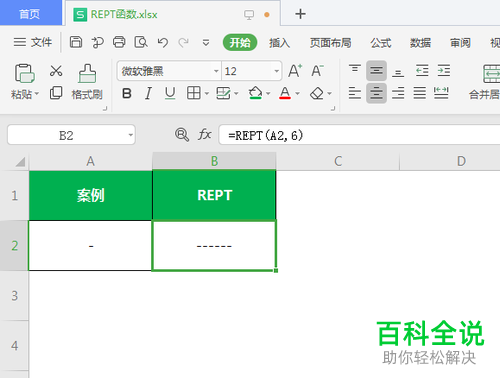Select the Format Painter brush
The height and width of the screenshot is (378, 500).
point(87,73)
